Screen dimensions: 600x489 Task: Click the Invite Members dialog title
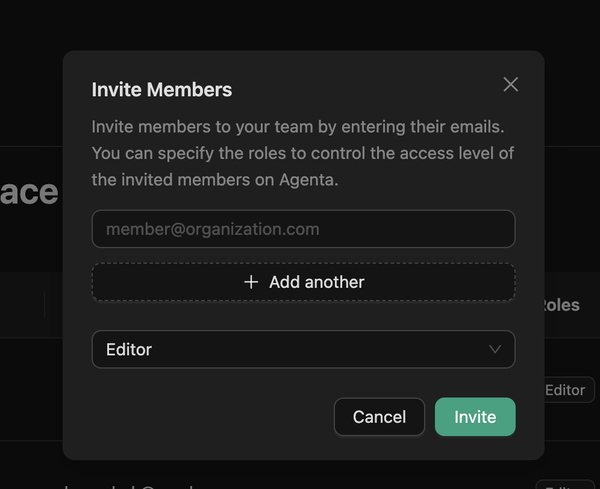click(162, 90)
